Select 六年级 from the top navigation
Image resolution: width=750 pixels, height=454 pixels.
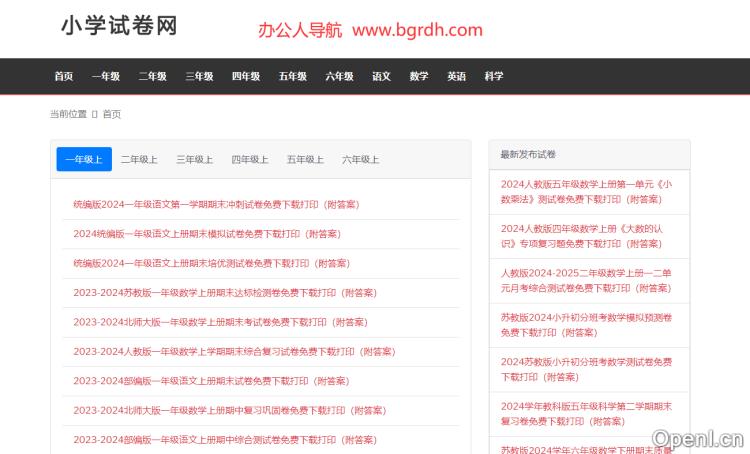[339, 76]
